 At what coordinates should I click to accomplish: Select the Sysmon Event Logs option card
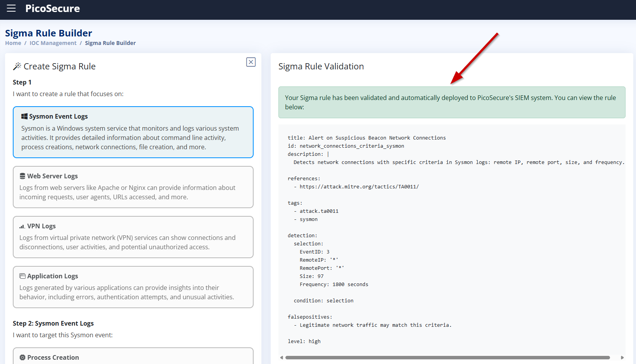coord(133,132)
